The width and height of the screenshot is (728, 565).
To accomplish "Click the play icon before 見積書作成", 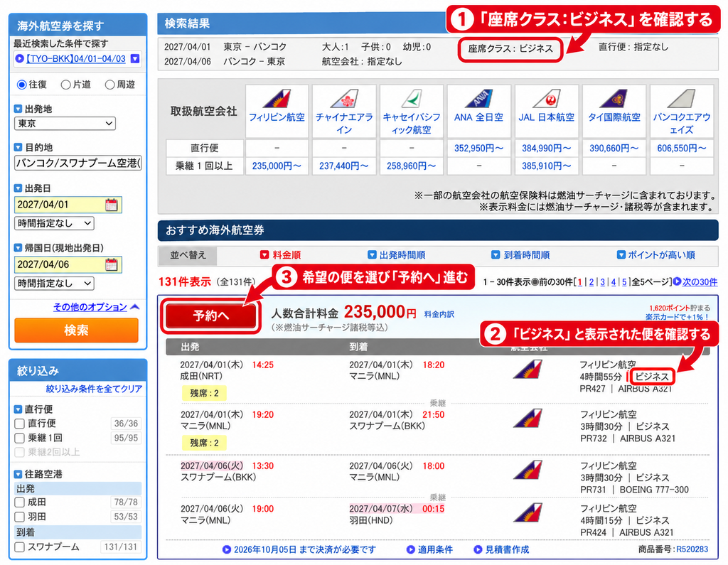I will tap(478, 549).
